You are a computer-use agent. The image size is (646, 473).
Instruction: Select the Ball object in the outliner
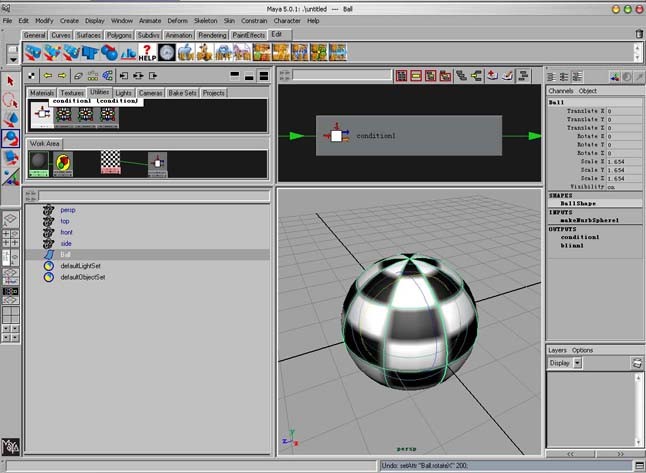pyautogui.click(x=65, y=255)
